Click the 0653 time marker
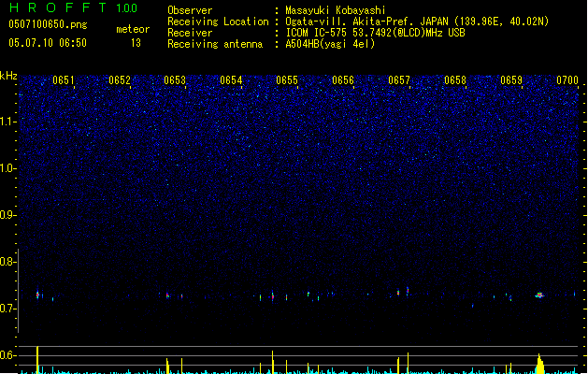The height and width of the screenshot is (374, 588). 175,80
